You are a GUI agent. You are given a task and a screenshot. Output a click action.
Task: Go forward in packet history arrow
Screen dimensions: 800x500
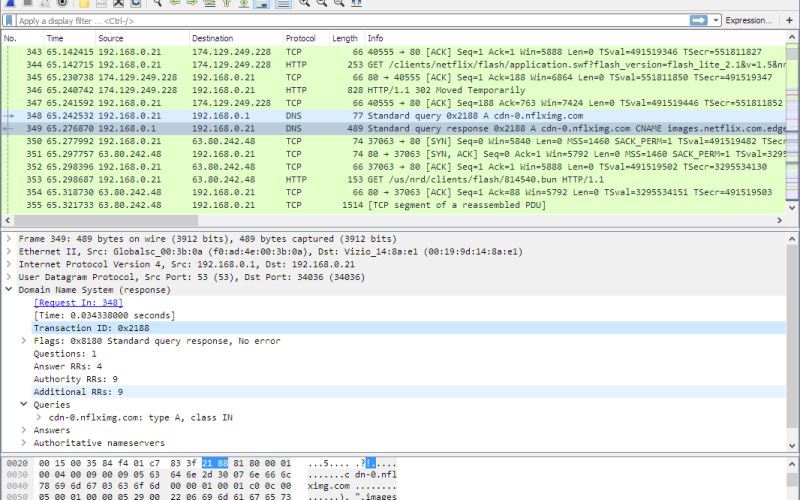[x=192, y=3]
